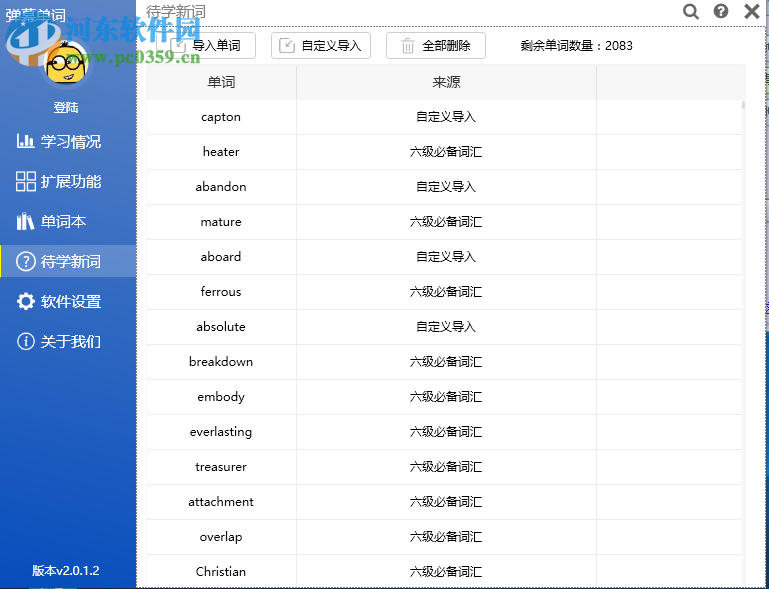The height and width of the screenshot is (589, 769).
Task: Click the source cell of treasurer row
Action: (x=446, y=466)
